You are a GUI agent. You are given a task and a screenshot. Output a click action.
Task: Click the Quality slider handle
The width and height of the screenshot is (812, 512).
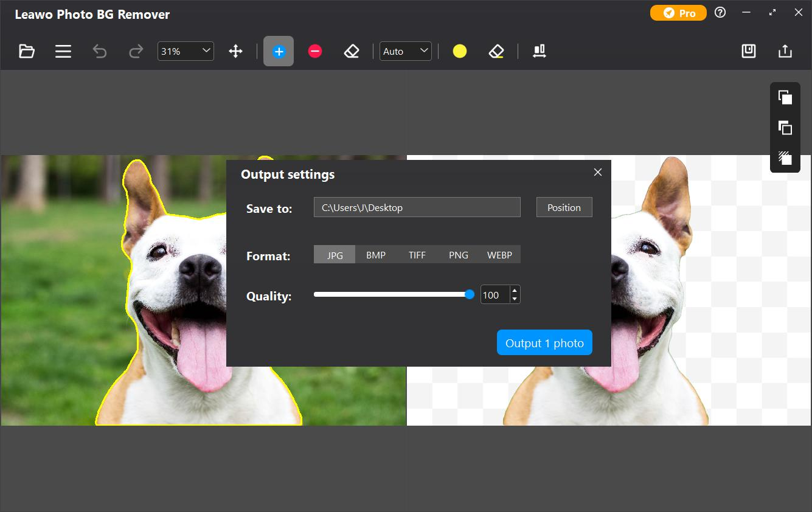point(470,295)
